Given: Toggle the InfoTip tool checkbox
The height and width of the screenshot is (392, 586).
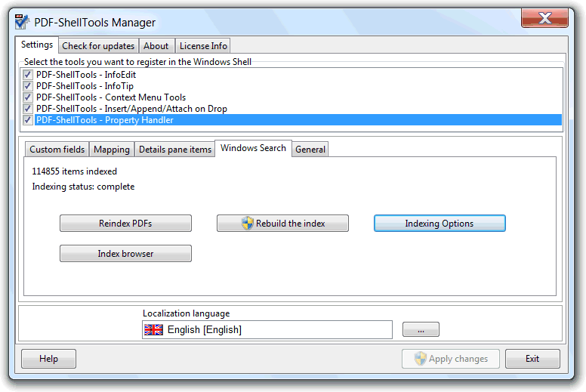Looking at the screenshot, I should [28, 86].
